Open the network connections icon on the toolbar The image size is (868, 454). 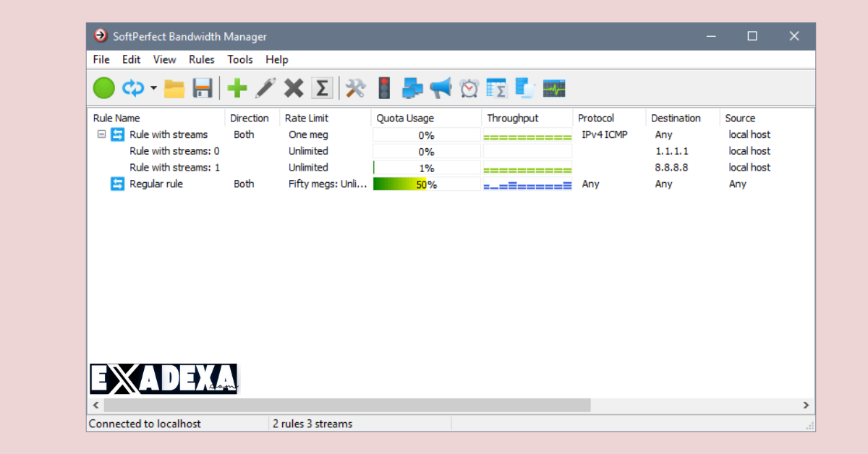click(412, 87)
